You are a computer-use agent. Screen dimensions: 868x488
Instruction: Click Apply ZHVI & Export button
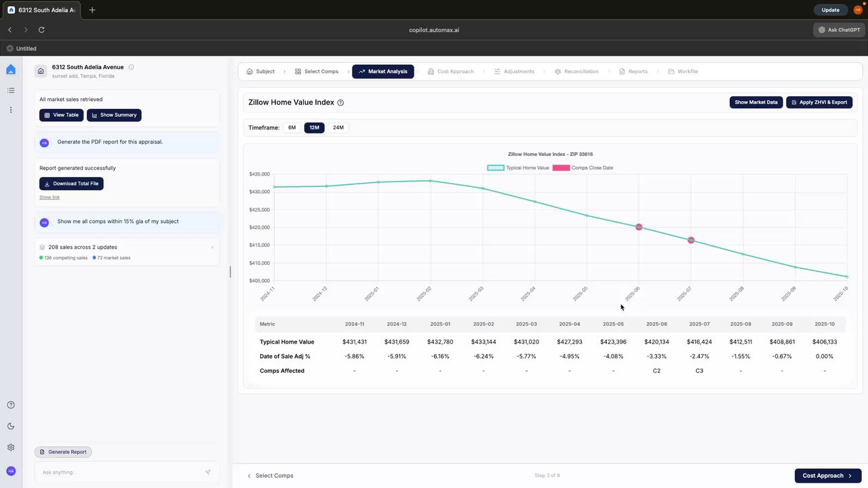[x=819, y=102]
